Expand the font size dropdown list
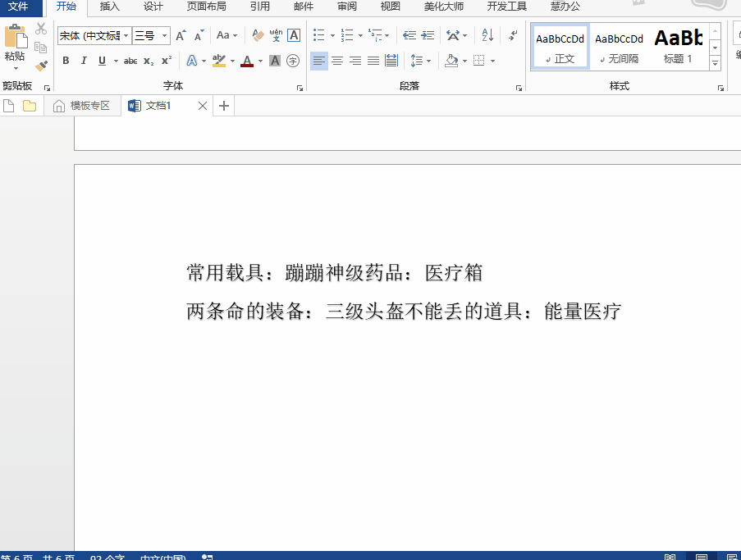This screenshot has height=560, width=741. [164, 36]
